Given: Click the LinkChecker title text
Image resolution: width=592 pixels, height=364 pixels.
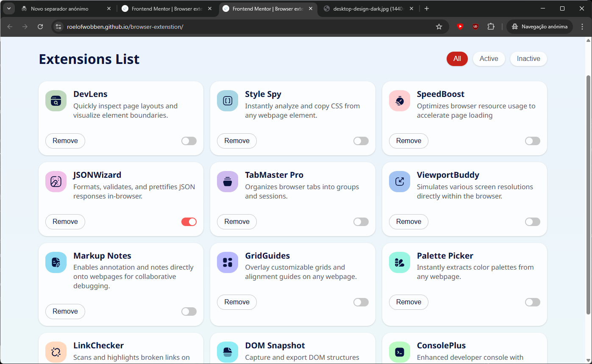Looking at the screenshot, I should [x=100, y=346].
